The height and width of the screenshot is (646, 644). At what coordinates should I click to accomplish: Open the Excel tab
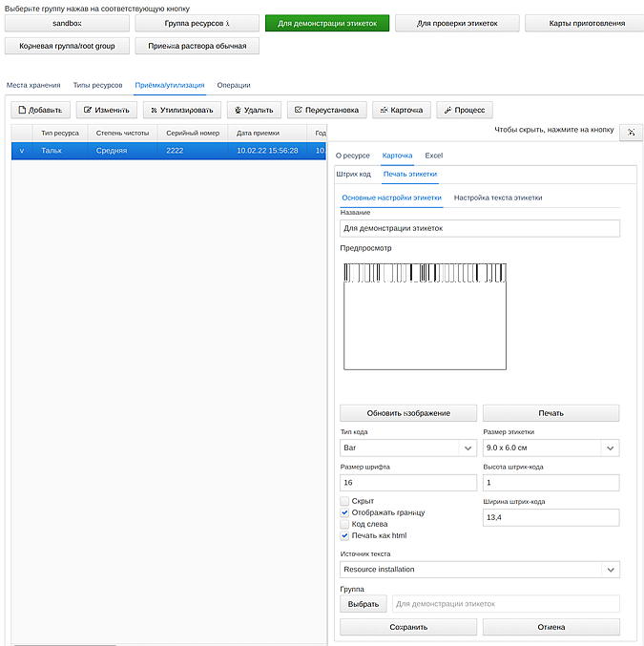(x=434, y=156)
